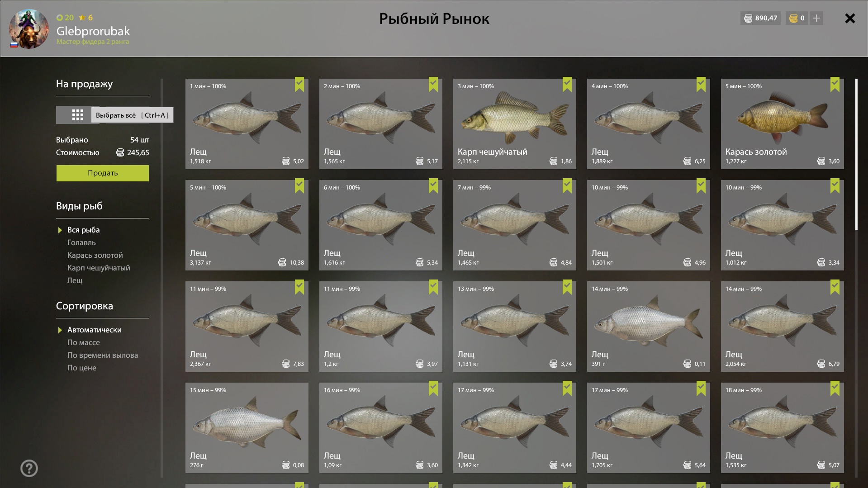The height and width of the screenshot is (488, 868).
Task: Click the vertical scrollbar on right
Action: click(856, 155)
